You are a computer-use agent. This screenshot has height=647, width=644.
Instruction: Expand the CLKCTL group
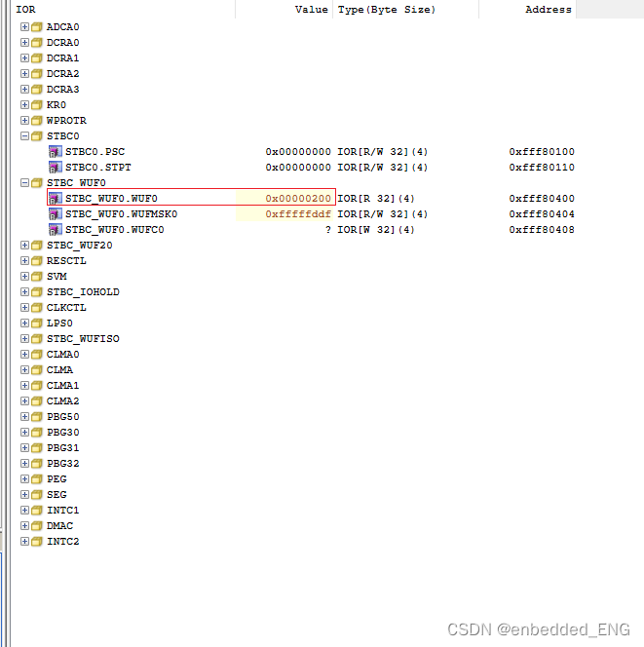pos(24,307)
